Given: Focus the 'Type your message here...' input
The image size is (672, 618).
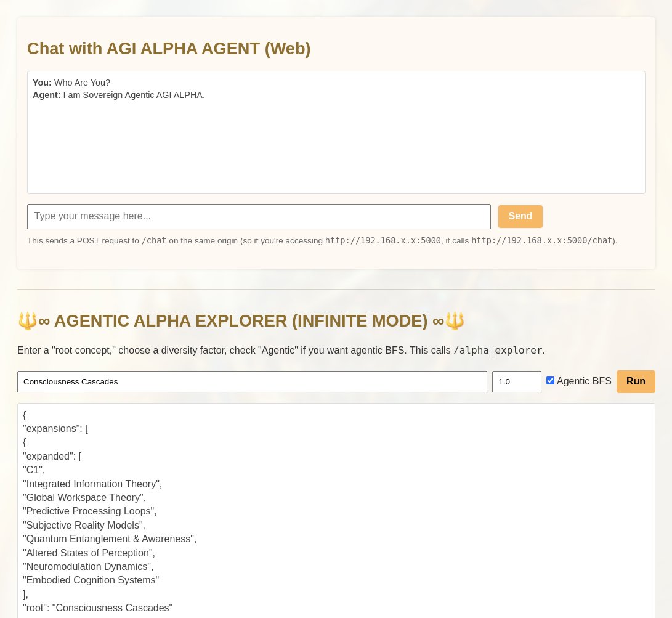Looking at the screenshot, I should point(259,216).
